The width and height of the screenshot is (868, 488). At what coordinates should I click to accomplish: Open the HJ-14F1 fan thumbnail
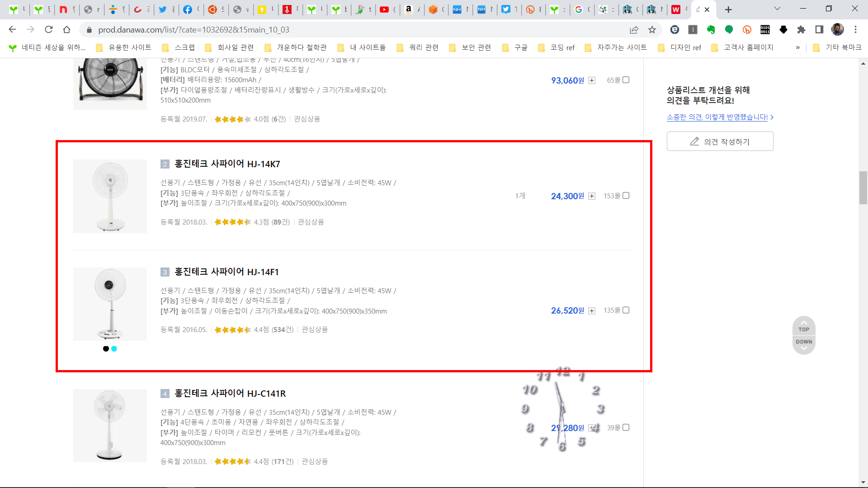(110, 304)
